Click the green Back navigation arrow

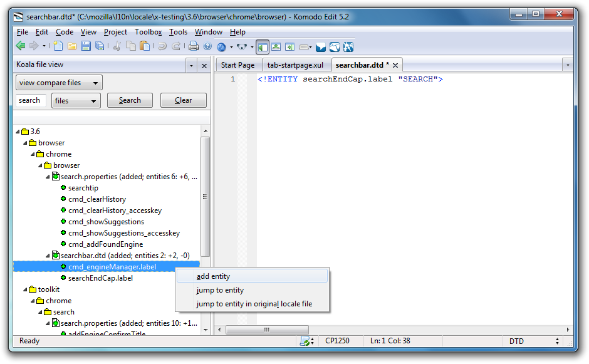[21, 46]
